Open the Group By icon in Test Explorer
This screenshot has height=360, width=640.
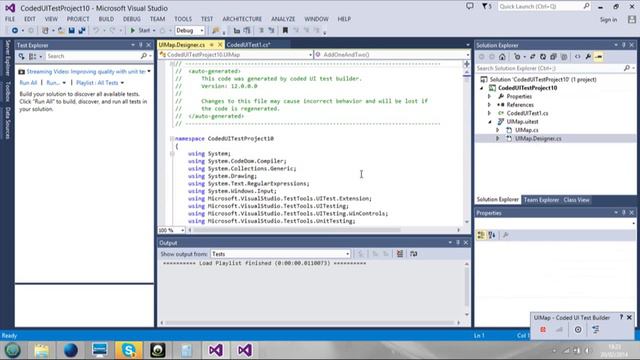[34, 56]
